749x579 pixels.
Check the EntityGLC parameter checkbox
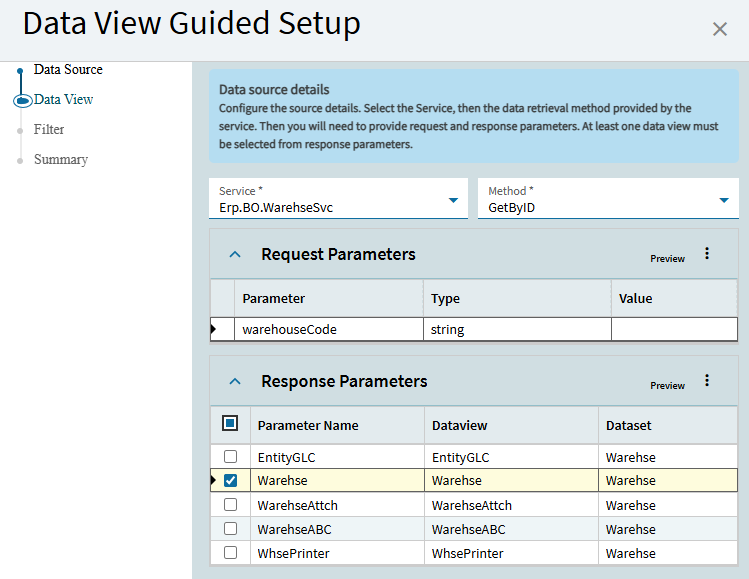(x=231, y=457)
